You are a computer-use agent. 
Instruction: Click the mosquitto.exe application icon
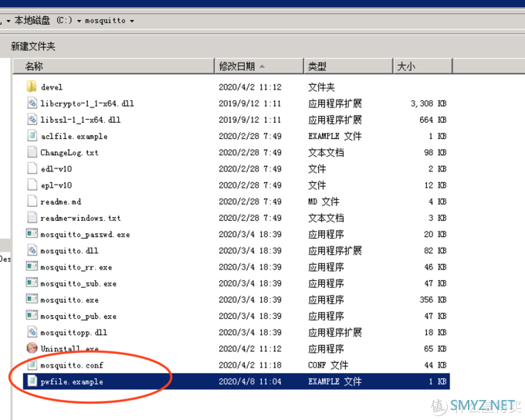(32, 299)
